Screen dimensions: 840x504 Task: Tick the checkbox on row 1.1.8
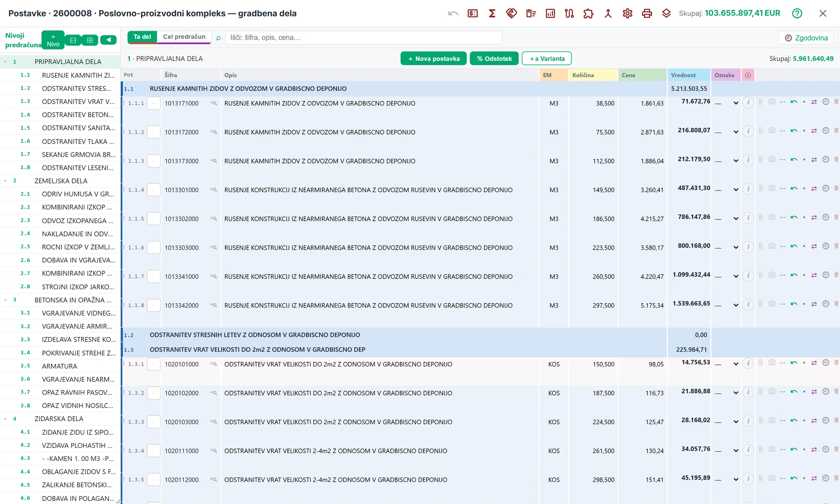[154, 305]
